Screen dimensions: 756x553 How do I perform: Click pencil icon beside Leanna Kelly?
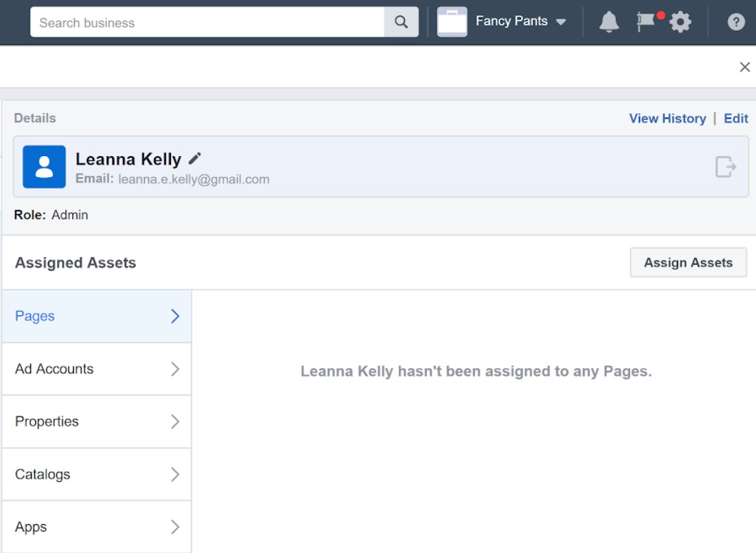tap(195, 159)
